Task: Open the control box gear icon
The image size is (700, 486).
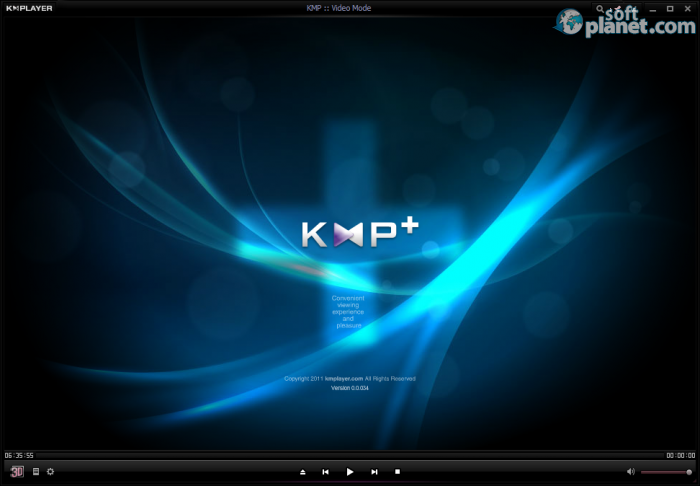Action: [x=50, y=472]
